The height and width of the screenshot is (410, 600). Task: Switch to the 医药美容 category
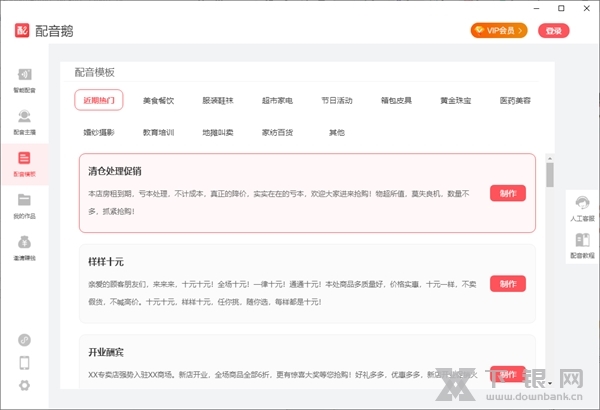(x=515, y=101)
